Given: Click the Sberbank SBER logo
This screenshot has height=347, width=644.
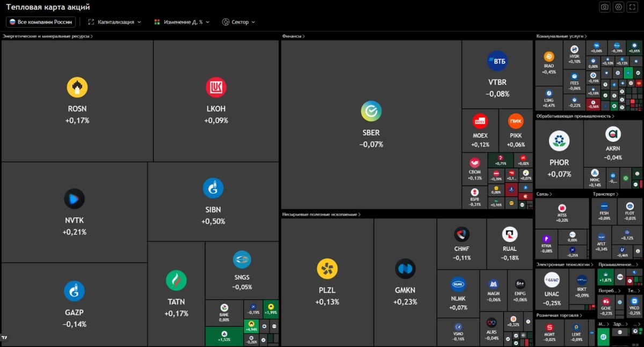Looking at the screenshot, I should point(371,112).
